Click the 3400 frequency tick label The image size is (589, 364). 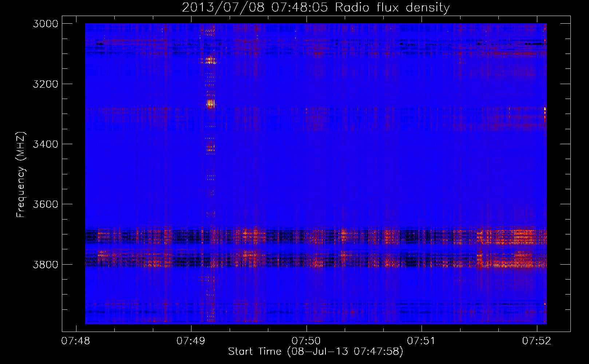46,144
